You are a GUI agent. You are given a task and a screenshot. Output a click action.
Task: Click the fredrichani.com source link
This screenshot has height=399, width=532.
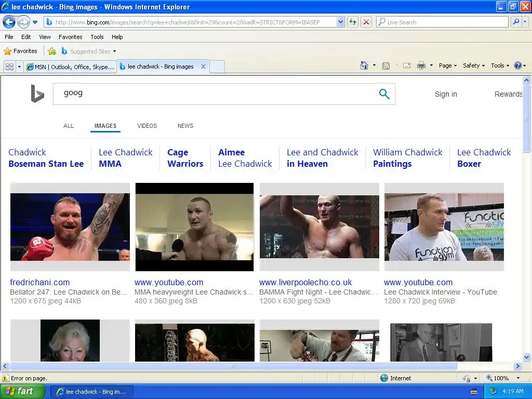coord(39,282)
